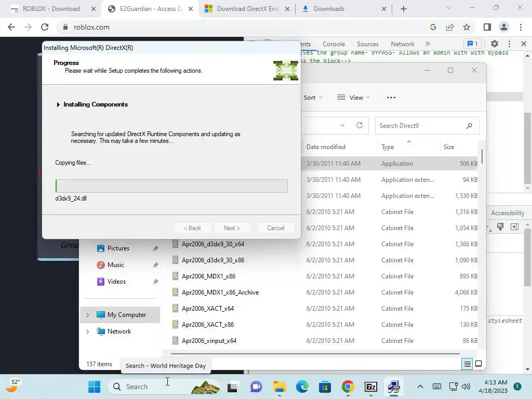Switch Explorer to large thumbnails view icon
The width and height of the screenshot is (532, 399).
click(x=478, y=364)
